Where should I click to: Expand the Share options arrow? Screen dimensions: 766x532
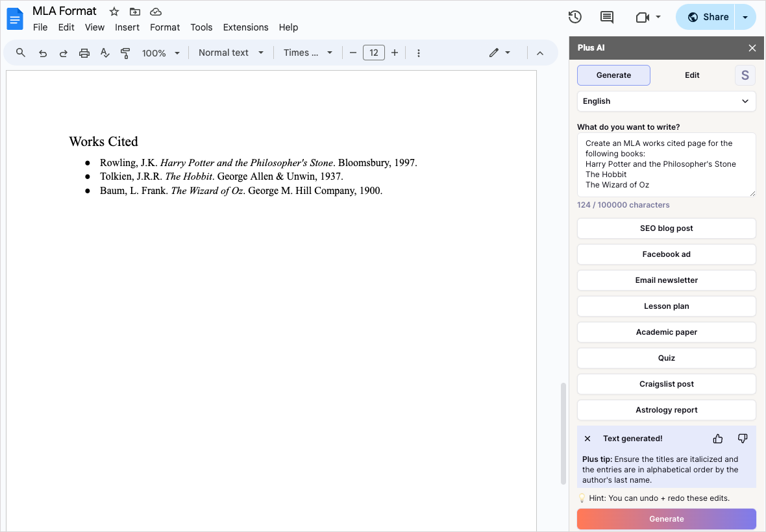[745, 17]
